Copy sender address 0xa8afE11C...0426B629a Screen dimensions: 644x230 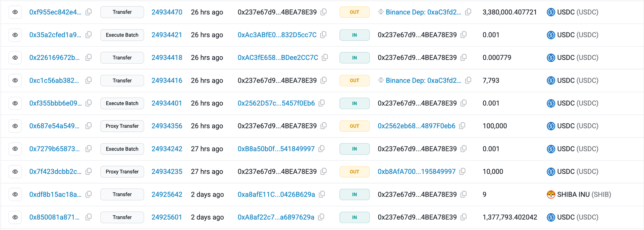322,194
